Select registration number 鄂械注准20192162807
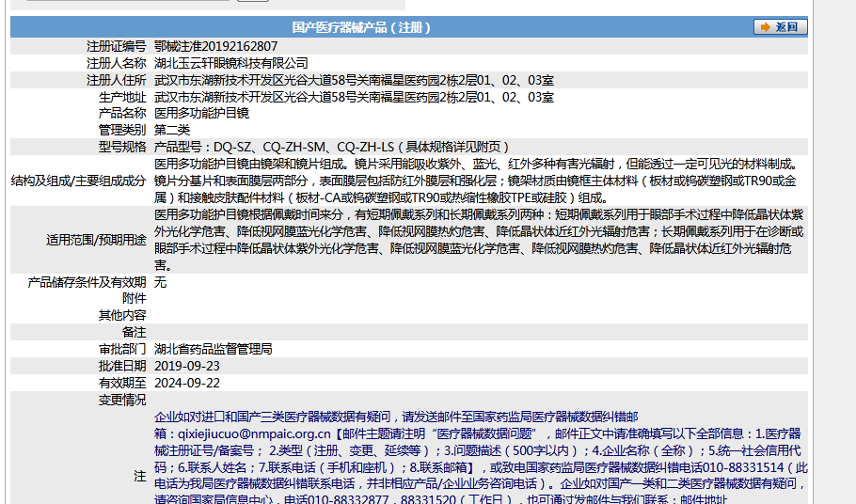856x504 pixels. [215, 46]
